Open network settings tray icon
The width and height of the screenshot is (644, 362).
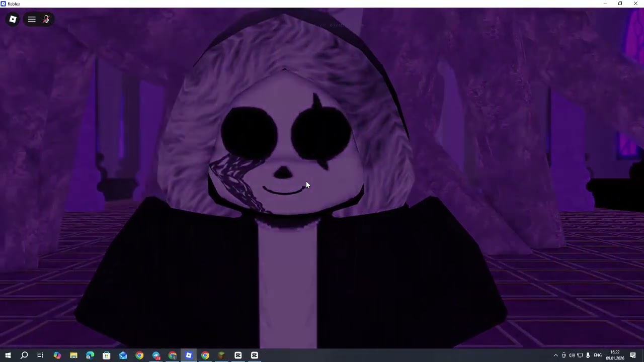pos(580,355)
